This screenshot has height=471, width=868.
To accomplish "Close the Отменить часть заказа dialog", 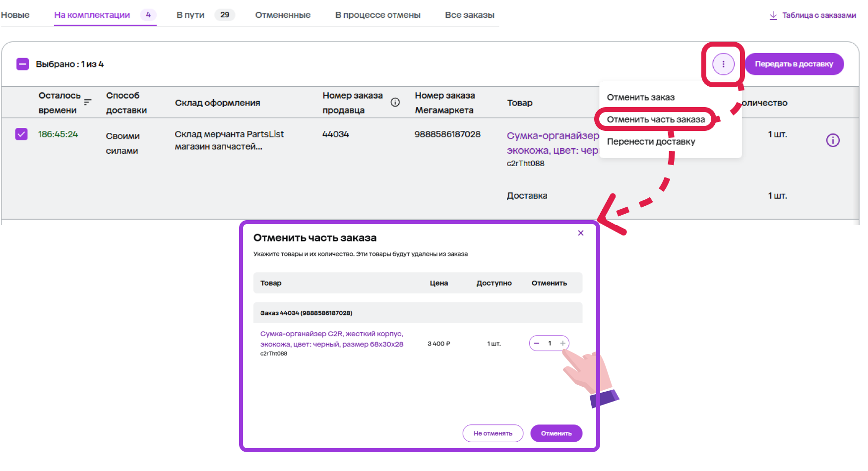I will click(580, 233).
